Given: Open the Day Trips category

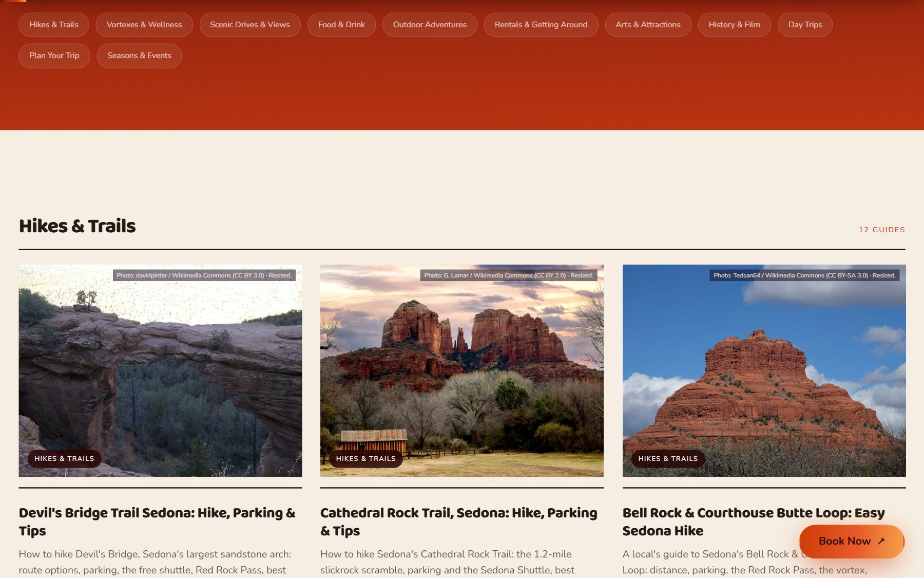Looking at the screenshot, I should [x=805, y=25].
